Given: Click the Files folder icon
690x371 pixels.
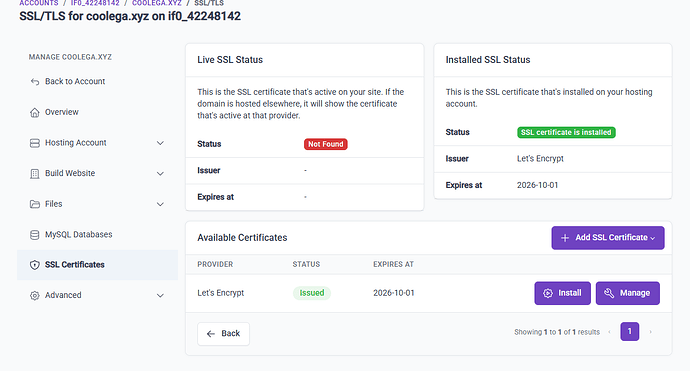Looking at the screenshot, I should (x=35, y=204).
